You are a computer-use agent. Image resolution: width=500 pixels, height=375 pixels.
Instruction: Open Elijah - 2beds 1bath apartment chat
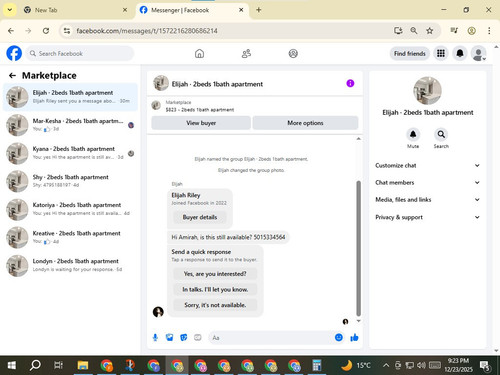click(70, 97)
